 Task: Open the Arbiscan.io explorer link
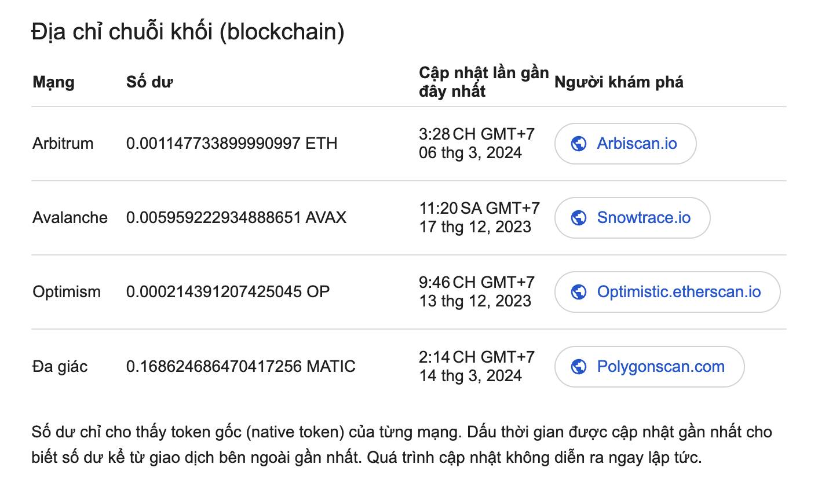click(x=626, y=144)
